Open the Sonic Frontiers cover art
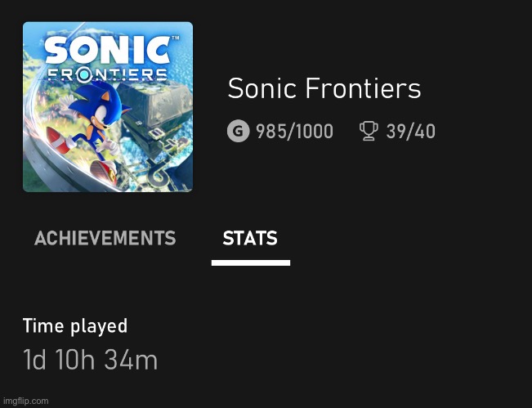Image resolution: width=532 pixels, height=408 pixels. (108, 107)
